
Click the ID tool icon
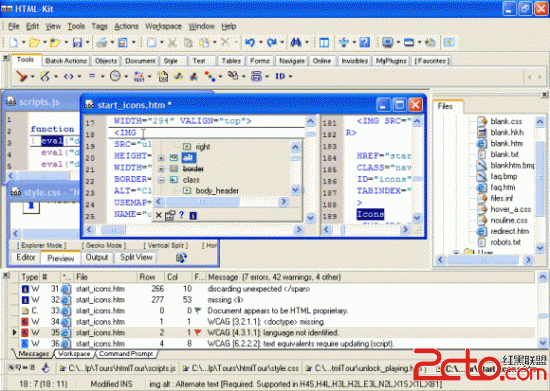click(x=280, y=76)
